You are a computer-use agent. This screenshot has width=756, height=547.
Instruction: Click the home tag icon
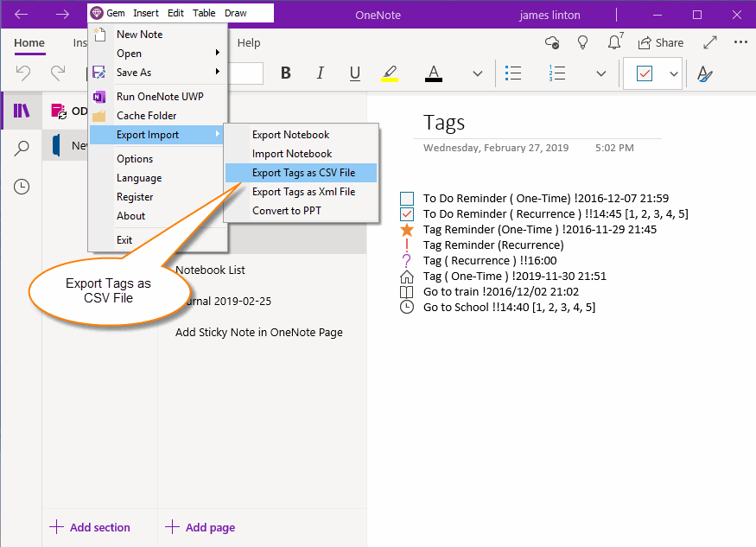click(407, 277)
